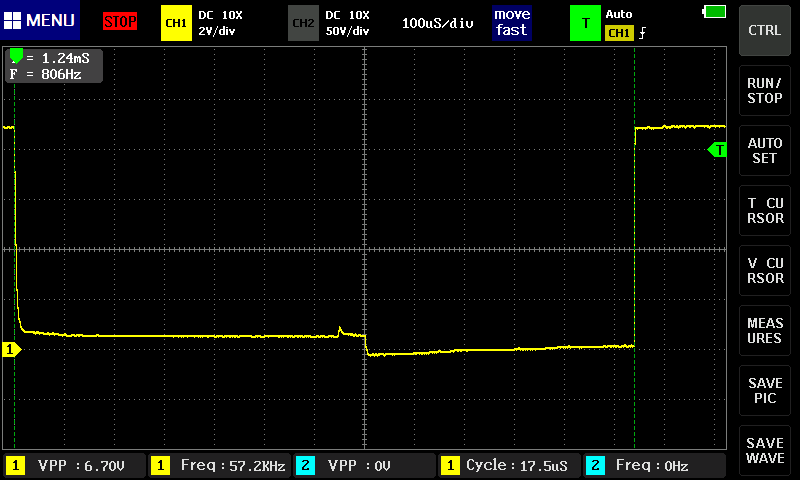Select the gray CH2 channel button

tap(303, 23)
